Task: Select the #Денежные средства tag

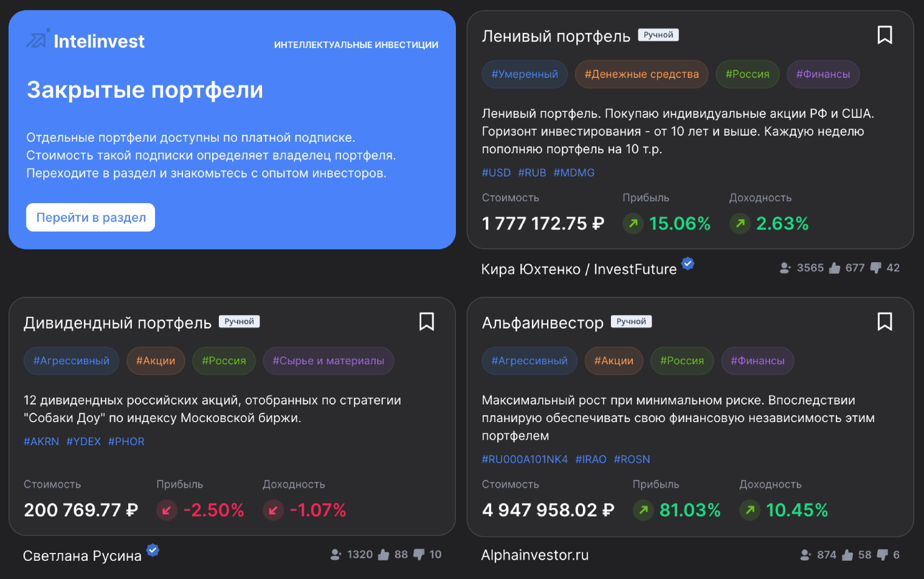Action: (641, 74)
